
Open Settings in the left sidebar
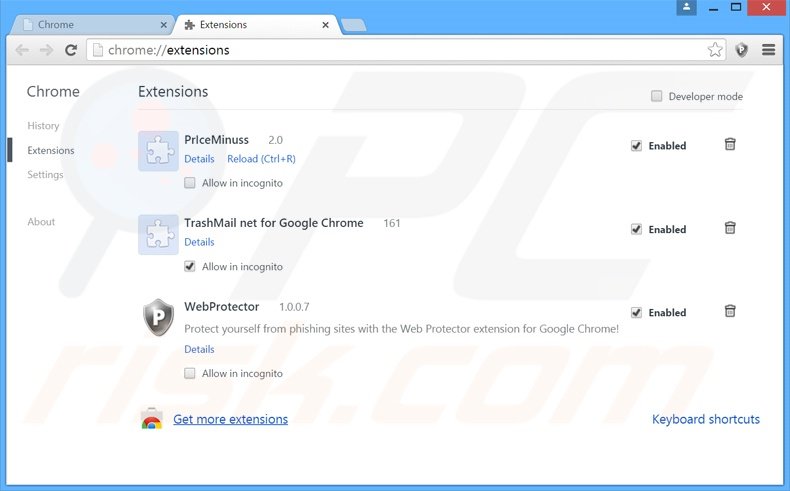45,175
